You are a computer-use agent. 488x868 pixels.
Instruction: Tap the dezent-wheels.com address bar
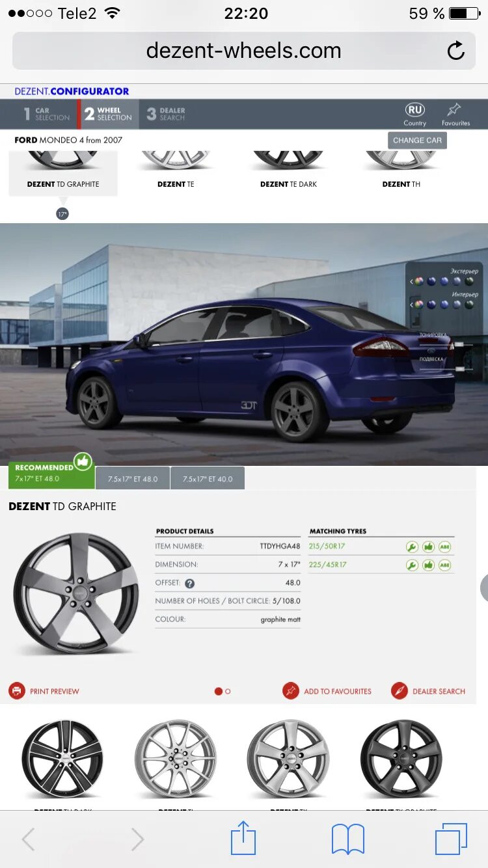click(x=244, y=51)
